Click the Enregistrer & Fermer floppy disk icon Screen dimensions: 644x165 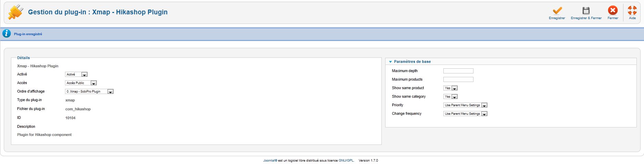[586, 11]
